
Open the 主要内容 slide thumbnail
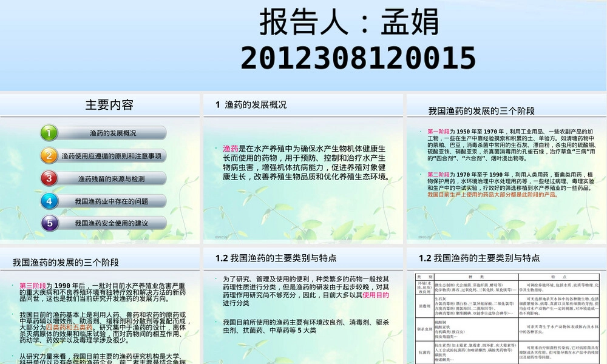(x=100, y=168)
